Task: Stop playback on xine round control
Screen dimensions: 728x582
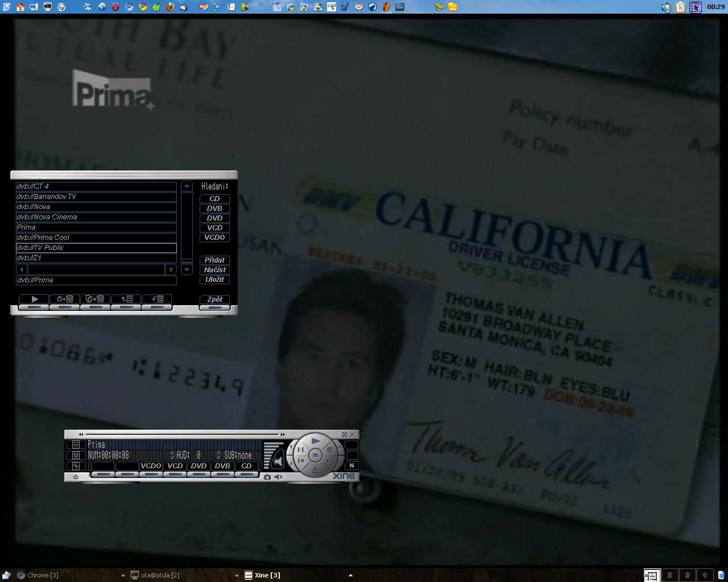Action: click(329, 450)
